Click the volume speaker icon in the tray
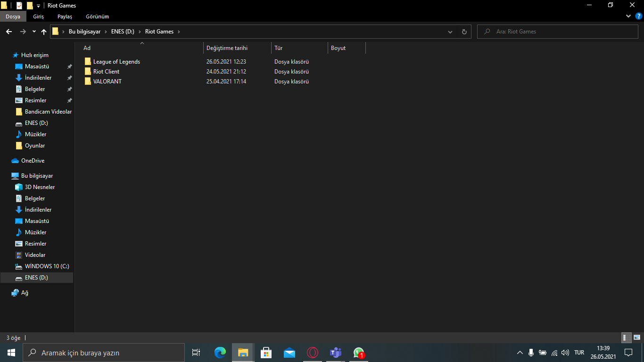Viewport: 644px width, 362px height. pos(565,353)
